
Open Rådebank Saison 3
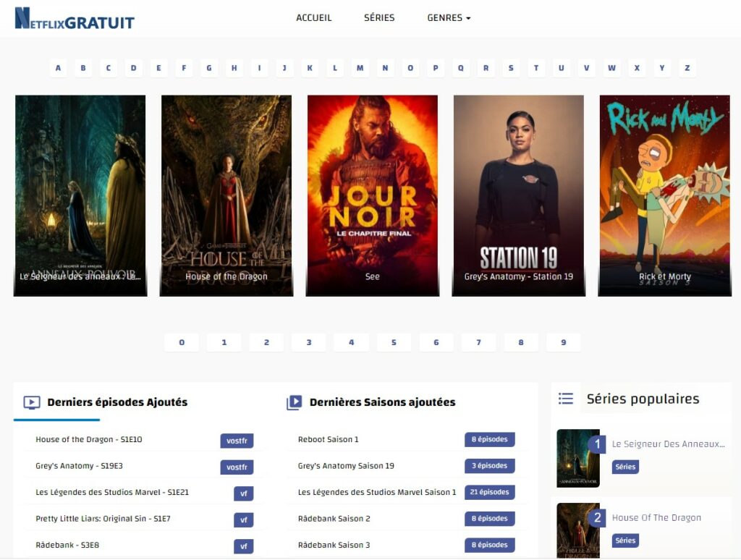click(x=334, y=545)
